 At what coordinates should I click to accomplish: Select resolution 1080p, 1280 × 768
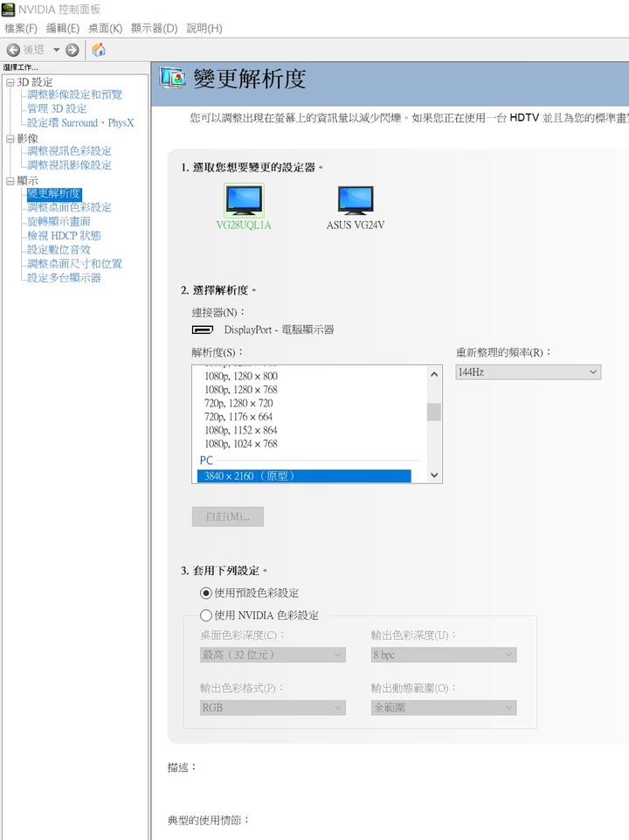pyautogui.click(x=241, y=390)
